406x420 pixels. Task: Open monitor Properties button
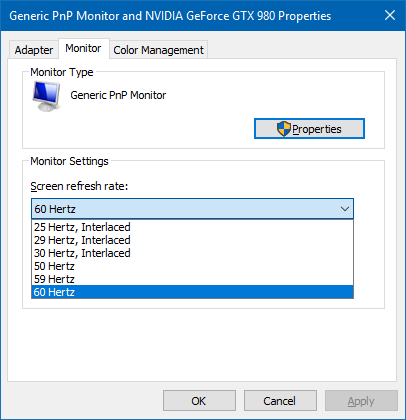(309, 129)
